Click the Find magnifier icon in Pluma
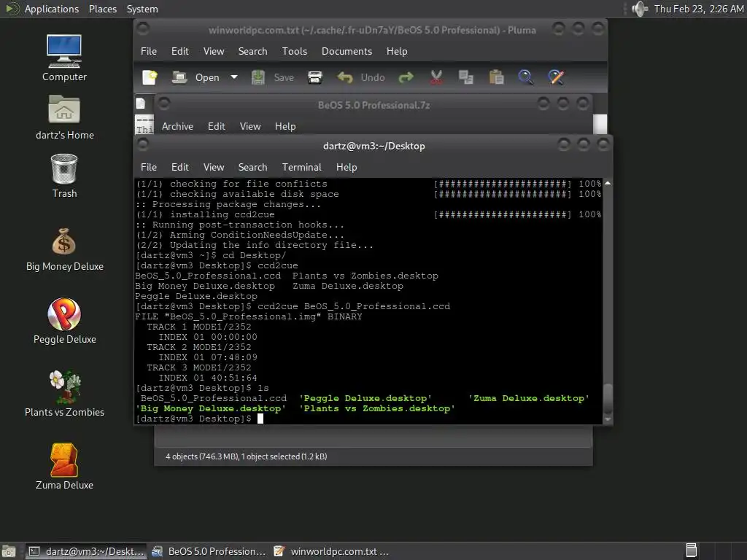The image size is (747, 560). click(x=525, y=77)
